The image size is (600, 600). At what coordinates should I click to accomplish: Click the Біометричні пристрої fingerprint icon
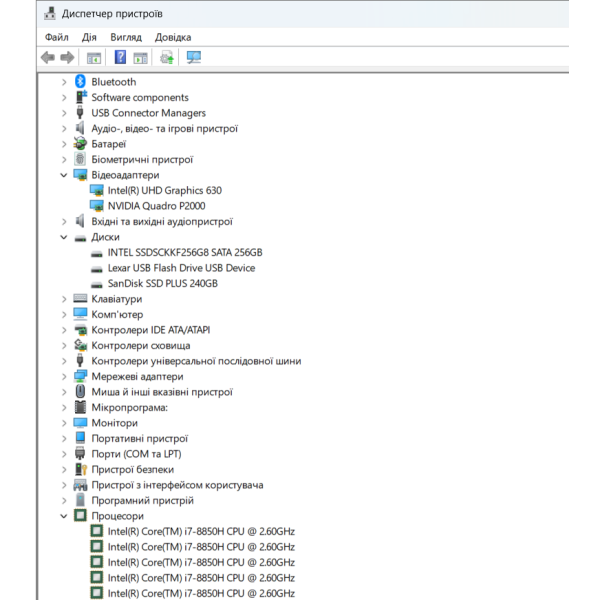pos(80,159)
